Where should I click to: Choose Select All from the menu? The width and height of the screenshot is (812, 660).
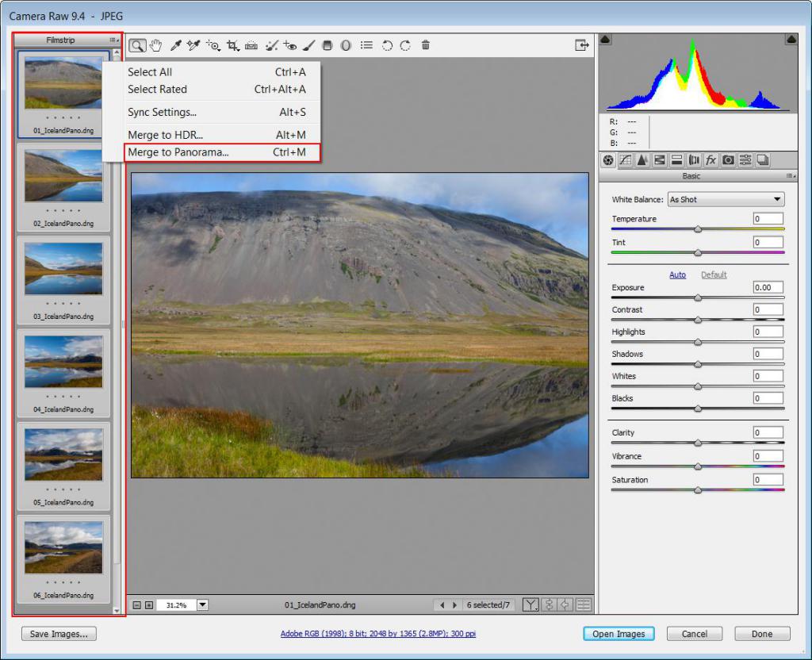click(x=216, y=72)
